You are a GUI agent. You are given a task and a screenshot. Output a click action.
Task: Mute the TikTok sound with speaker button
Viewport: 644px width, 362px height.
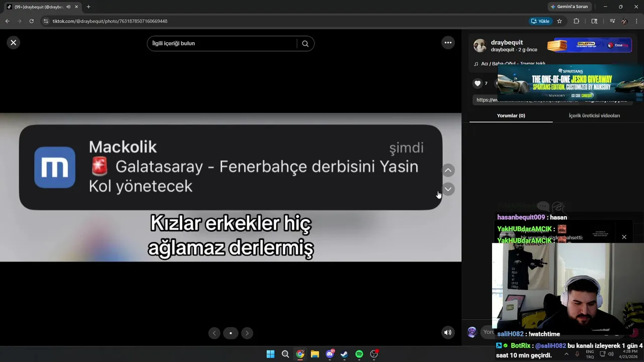pos(447,332)
